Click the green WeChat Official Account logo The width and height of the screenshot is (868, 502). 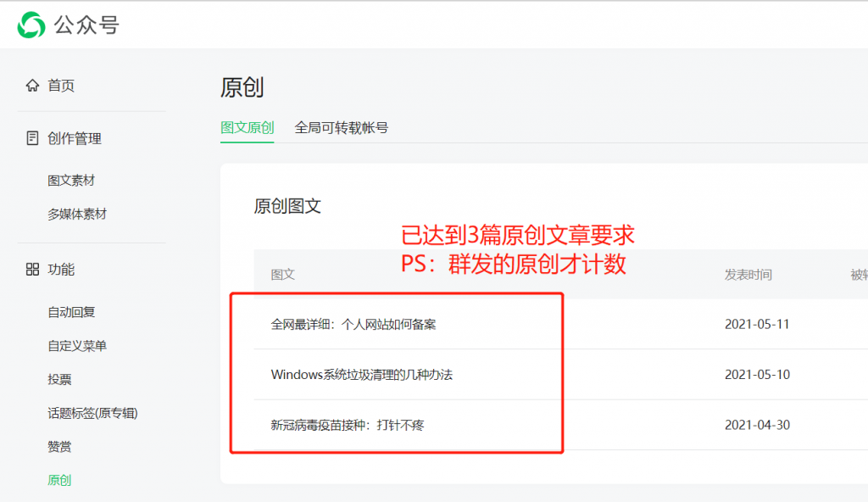(x=32, y=25)
